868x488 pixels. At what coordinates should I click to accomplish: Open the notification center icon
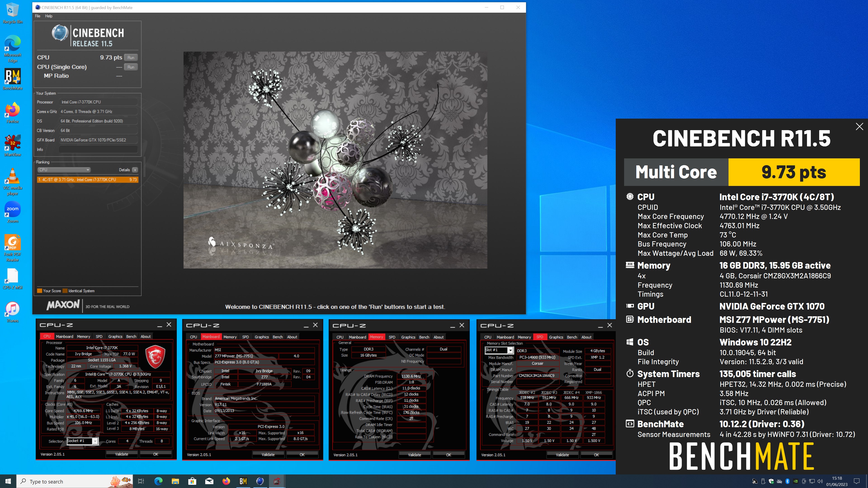[857, 481]
